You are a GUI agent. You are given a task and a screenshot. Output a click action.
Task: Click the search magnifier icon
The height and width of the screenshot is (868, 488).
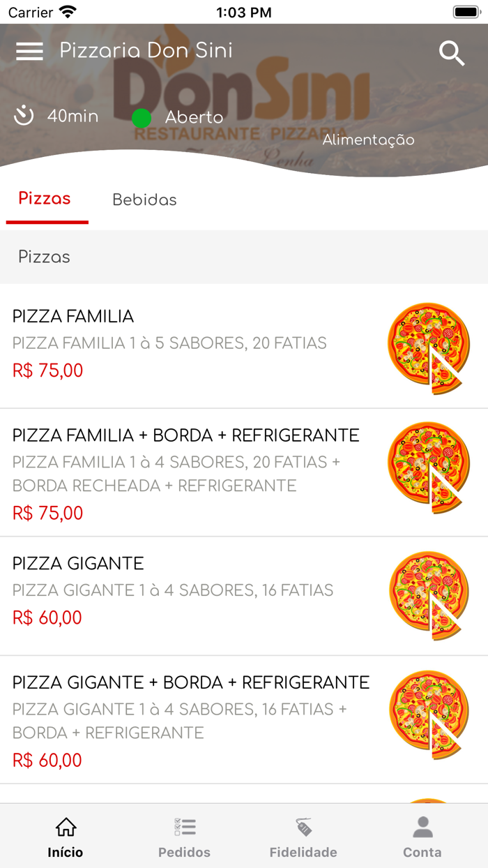tap(452, 52)
